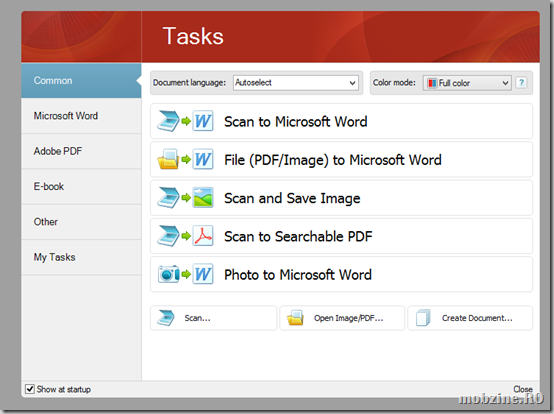Click the Scan... button
This screenshot has height=414, width=554.
(213, 318)
